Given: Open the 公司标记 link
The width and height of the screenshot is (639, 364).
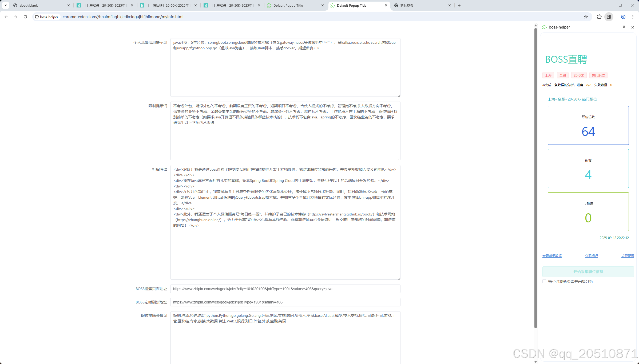Looking at the screenshot, I should pos(591,256).
